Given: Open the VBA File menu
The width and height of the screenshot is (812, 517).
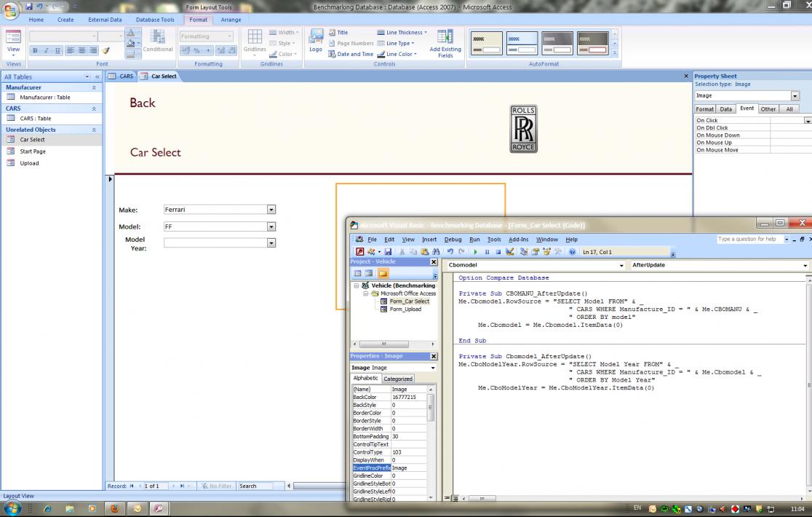Looking at the screenshot, I should pos(372,240).
